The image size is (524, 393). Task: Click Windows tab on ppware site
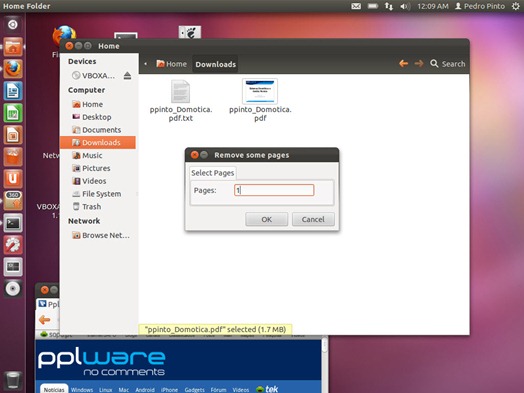(x=82, y=390)
